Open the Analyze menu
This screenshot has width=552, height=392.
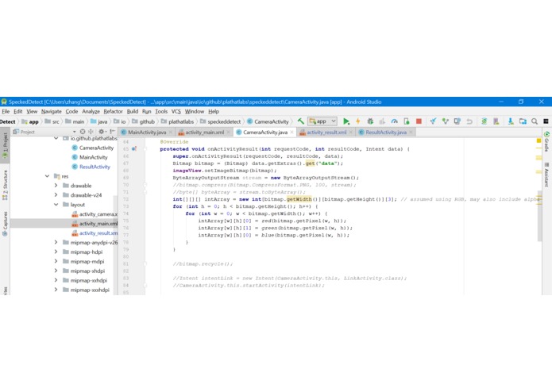(x=91, y=111)
